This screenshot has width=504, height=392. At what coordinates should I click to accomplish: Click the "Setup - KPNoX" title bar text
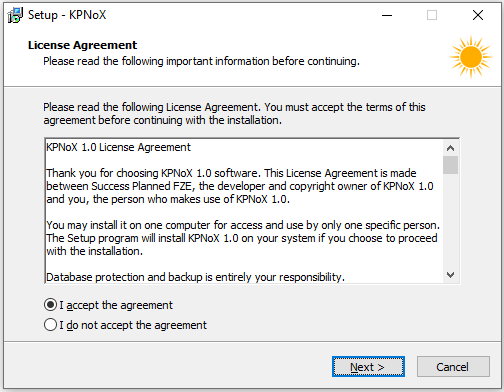tap(67, 15)
